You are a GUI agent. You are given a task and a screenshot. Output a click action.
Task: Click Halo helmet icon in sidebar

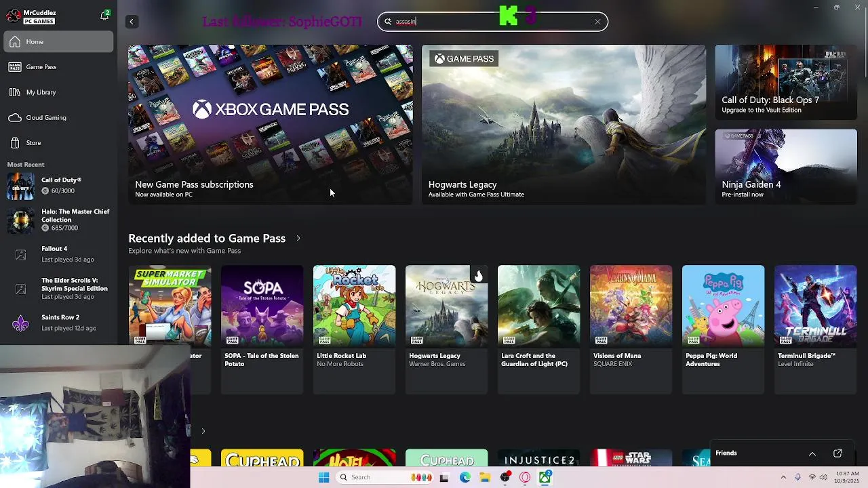point(20,220)
